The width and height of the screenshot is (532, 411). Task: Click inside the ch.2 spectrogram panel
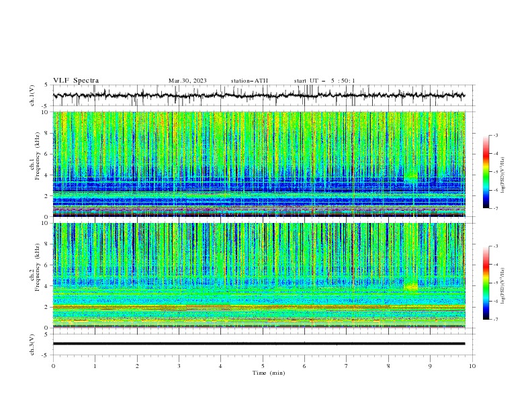pos(259,275)
